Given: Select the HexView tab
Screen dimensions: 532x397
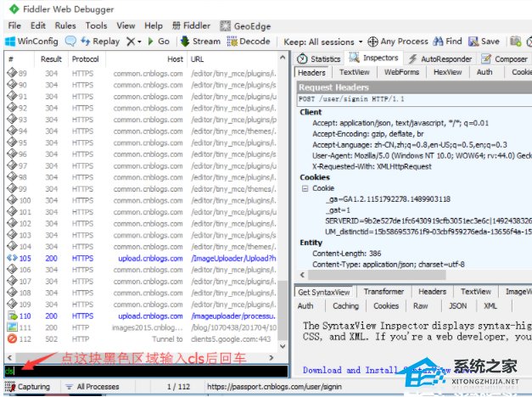Looking at the screenshot, I should pos(448,72).
